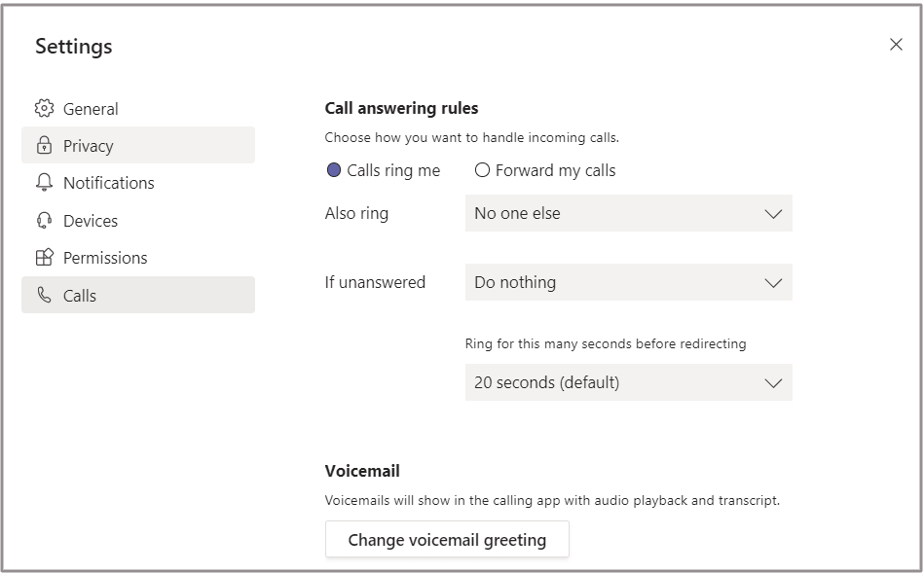Click the gear icon next to General
This screenshot has height=573, width=924.
pos(43,108)
